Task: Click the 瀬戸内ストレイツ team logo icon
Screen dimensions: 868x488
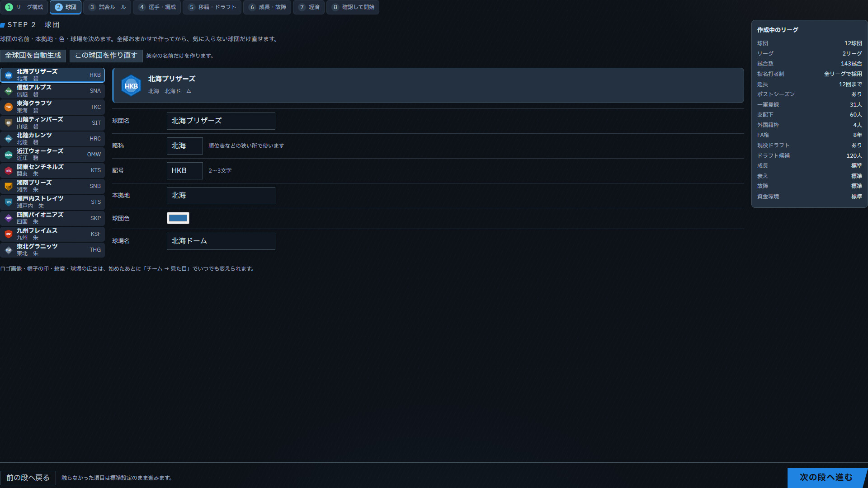Action: (9, 202)
